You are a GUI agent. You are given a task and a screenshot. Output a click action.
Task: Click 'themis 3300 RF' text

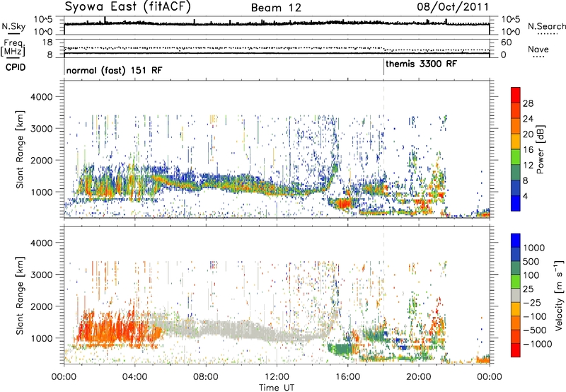point(421,64)
